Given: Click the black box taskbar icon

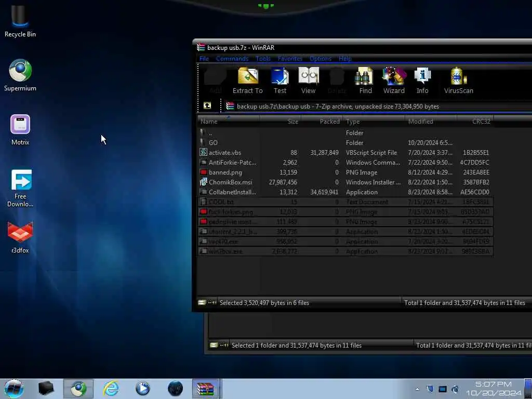Looking at the screenshot, I should (x=46, y=389).
